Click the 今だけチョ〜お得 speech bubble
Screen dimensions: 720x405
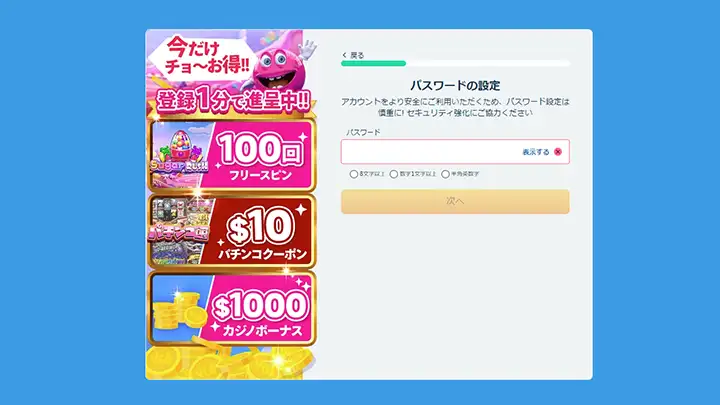point(204,57)
